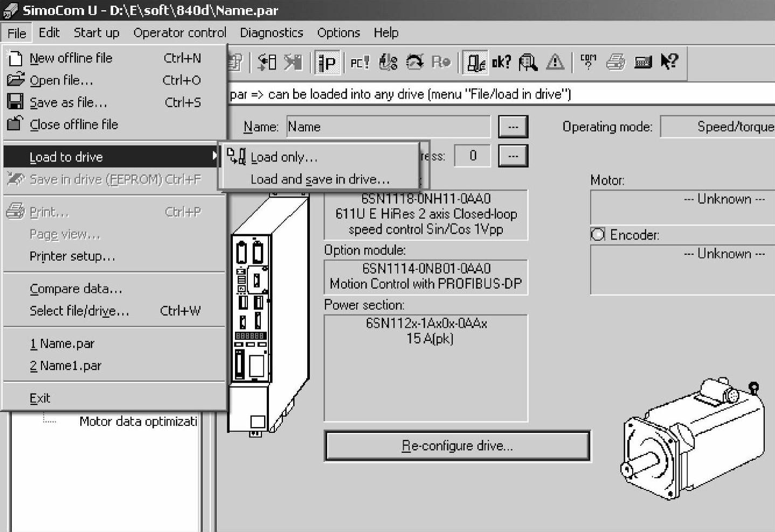775x532 pixels.
Task: Open the Options menu
Action: coord(338,33)
